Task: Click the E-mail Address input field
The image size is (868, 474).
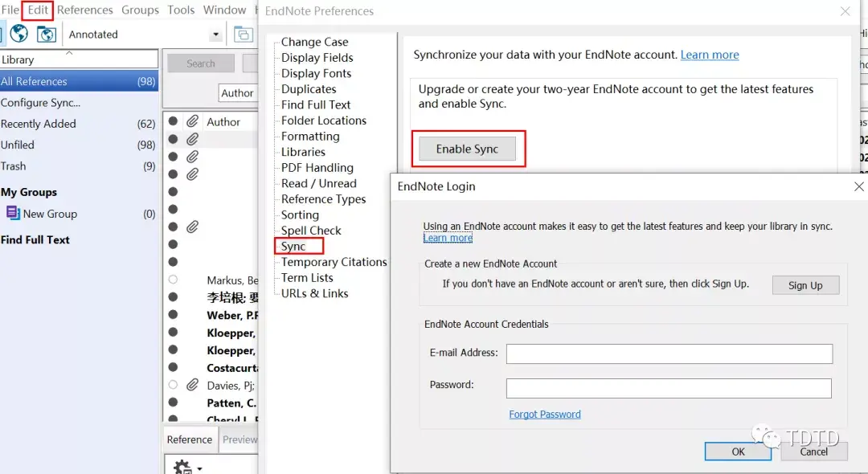Action: tap(669, 353)
